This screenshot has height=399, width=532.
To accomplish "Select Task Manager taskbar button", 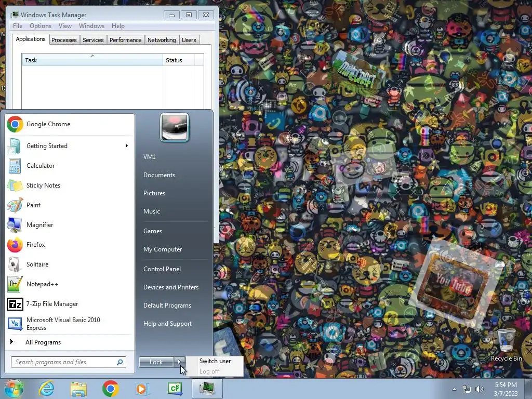I will point(207,389).
